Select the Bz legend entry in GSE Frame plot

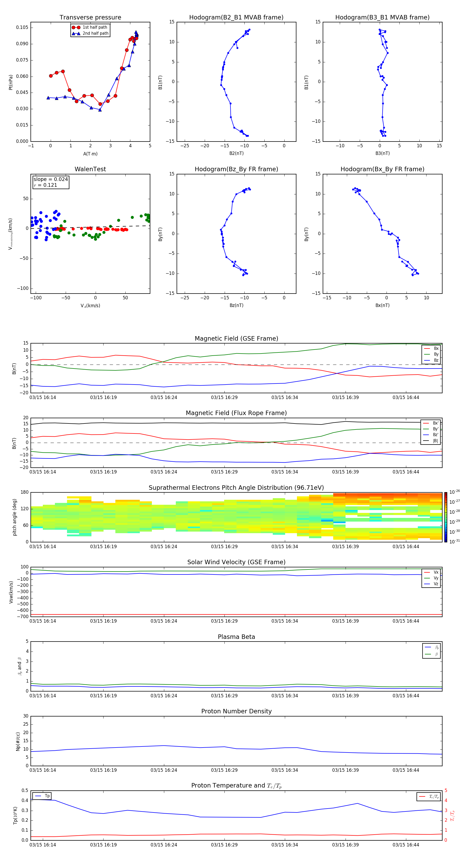431,360
